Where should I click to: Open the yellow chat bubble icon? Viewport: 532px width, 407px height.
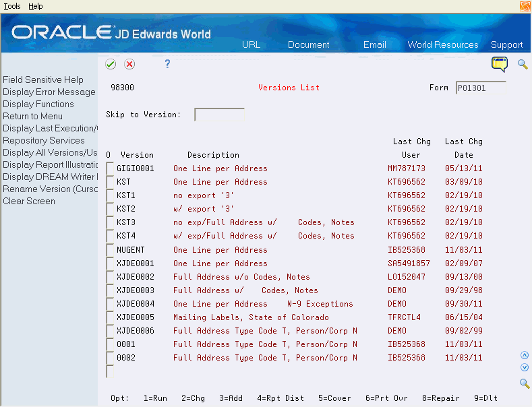pos(500,64)
